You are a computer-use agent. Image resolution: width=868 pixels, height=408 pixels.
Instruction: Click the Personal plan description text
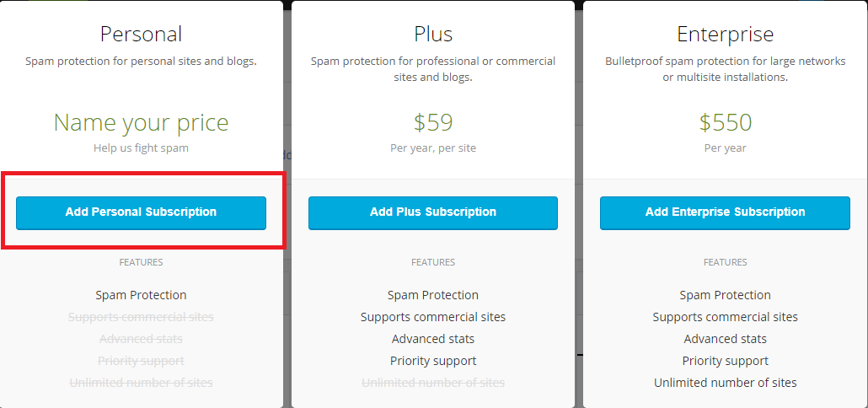tap(141, 61)
